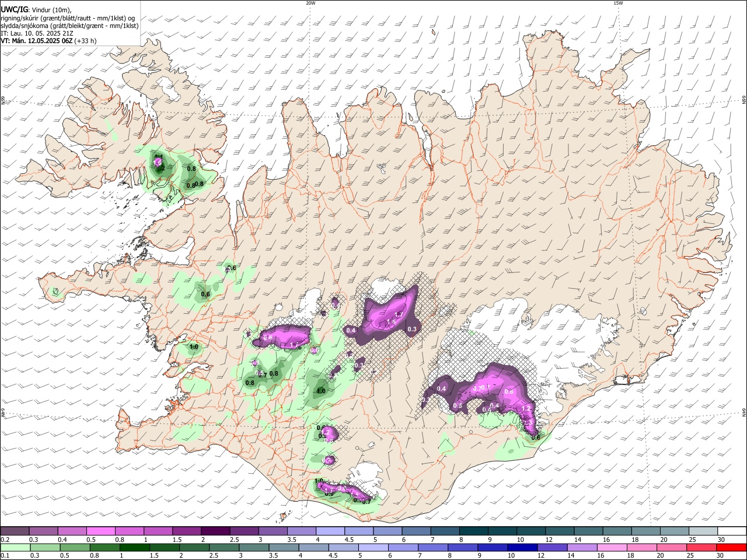The height and width of the screenshot is (560, 747).
Task: Pick the darkest green 1 swatch in rain scale
Action: pos(134,547)
